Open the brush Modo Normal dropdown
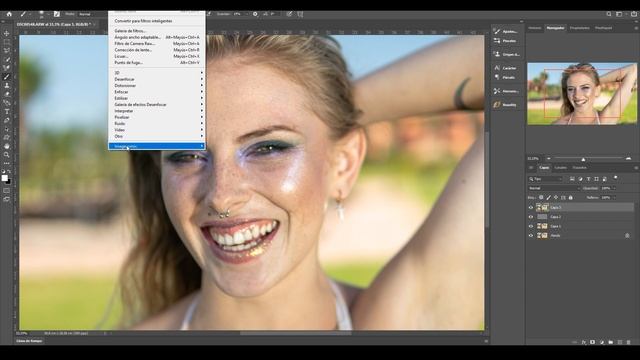 click(x=91, y=14)
